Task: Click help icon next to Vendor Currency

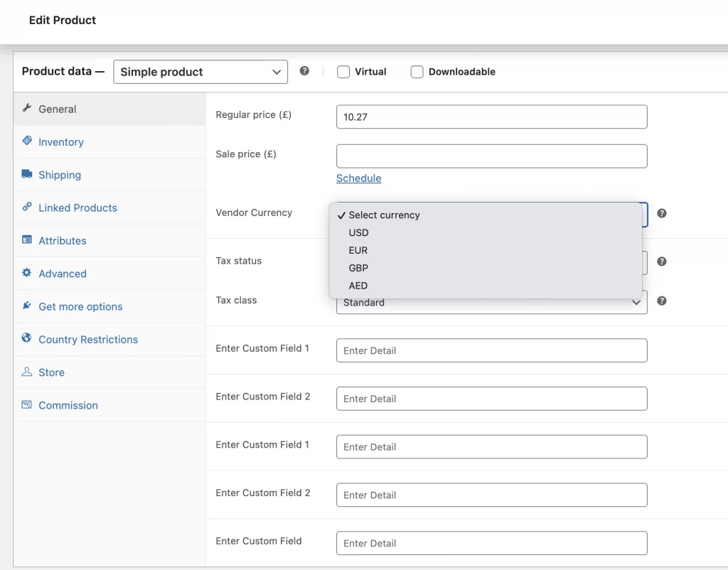Action: click(x=661, y=213)
